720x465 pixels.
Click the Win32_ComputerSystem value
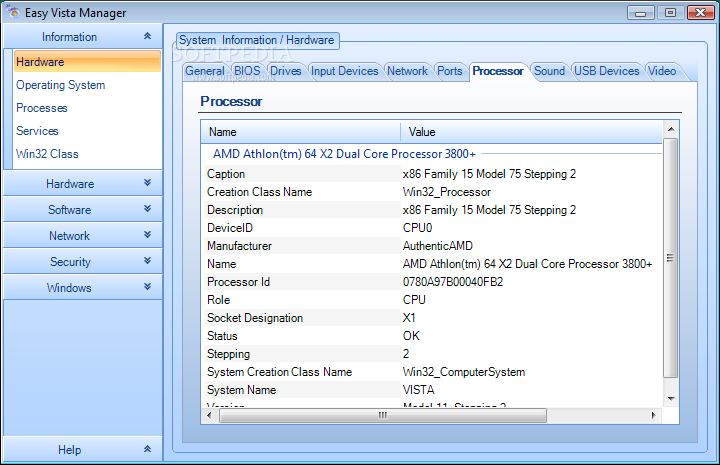pyautogui.click(x=464, y=372)
